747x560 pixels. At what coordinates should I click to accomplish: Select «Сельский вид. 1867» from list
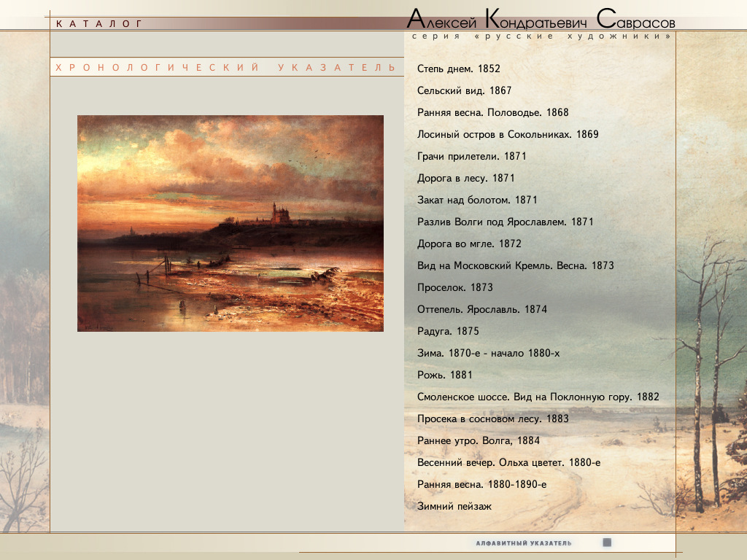[464, 91]
